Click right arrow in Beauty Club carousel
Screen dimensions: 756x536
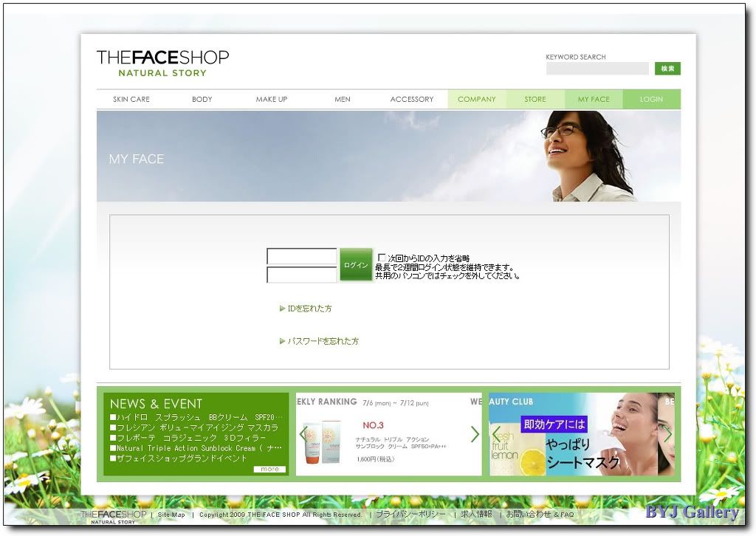click(x=667, y=434)
